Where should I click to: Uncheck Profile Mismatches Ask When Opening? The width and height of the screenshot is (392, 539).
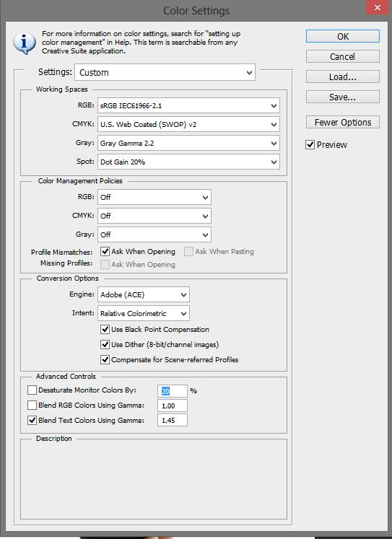coord(105,252)
